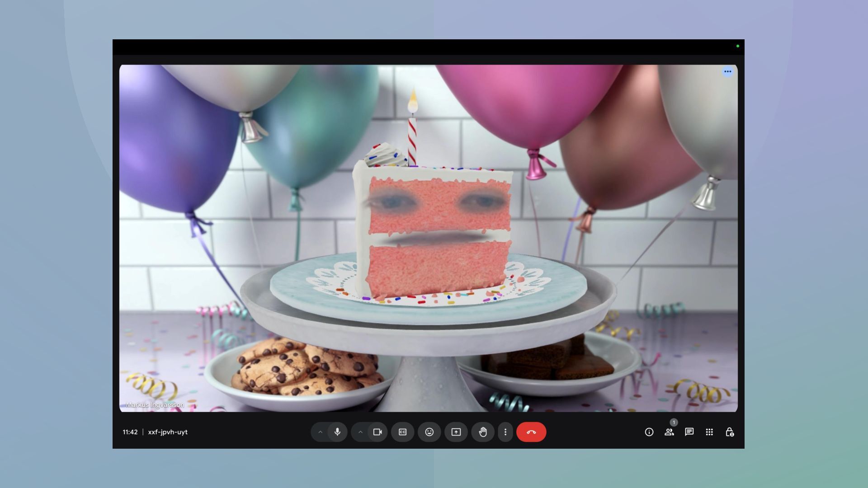
Task: Open the emoji reactions picker
Action: [429, 432]
